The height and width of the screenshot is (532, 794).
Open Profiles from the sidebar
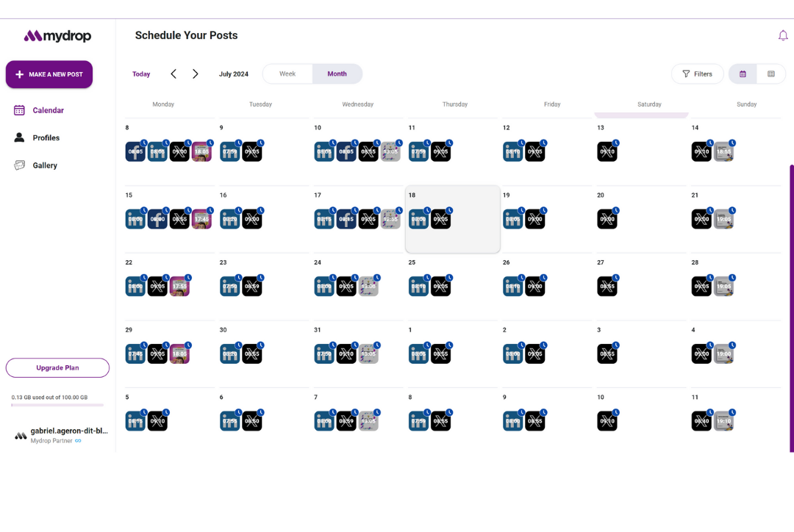19,137
